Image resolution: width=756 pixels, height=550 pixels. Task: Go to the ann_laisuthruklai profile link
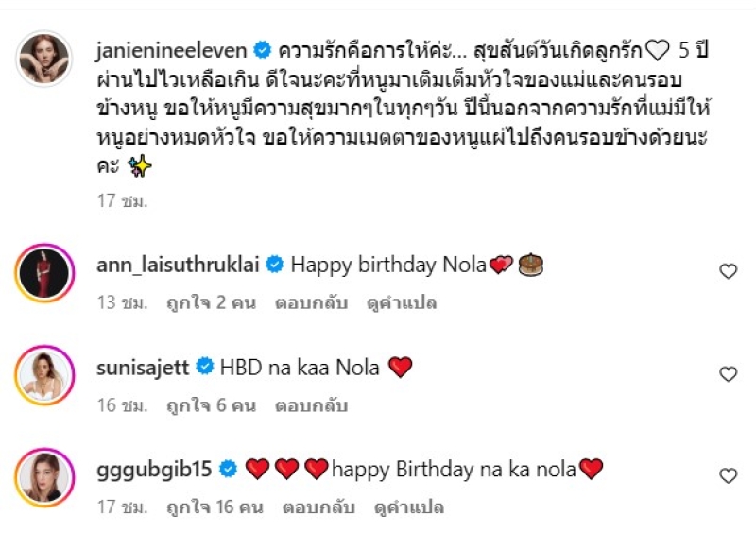pyautogui.click(x=178, y=265)
